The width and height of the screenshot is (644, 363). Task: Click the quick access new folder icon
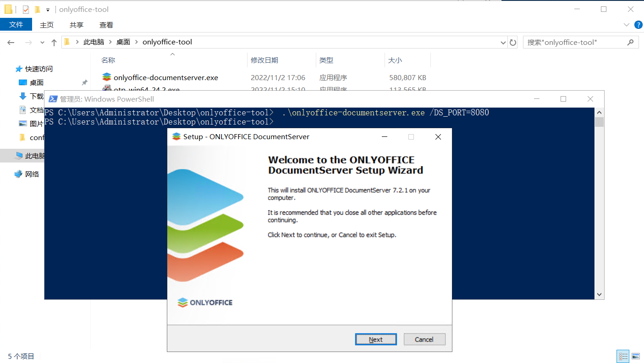[x=38, y=9]
